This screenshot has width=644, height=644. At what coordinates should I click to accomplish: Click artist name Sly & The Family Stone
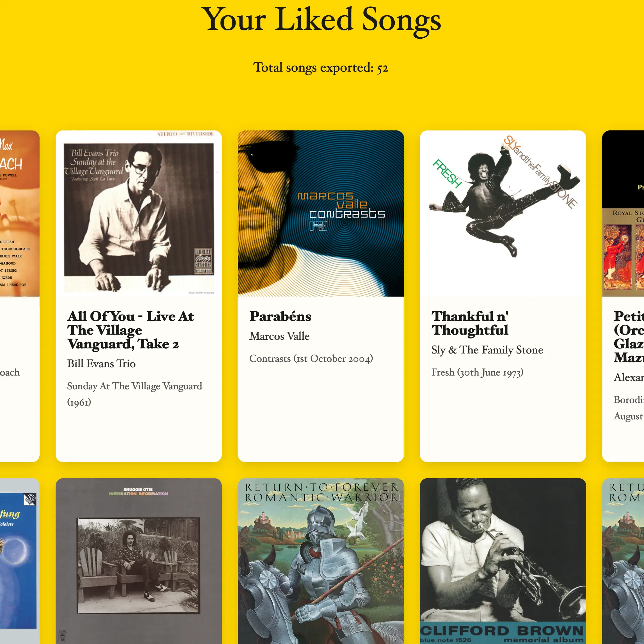tap(487, 350)
